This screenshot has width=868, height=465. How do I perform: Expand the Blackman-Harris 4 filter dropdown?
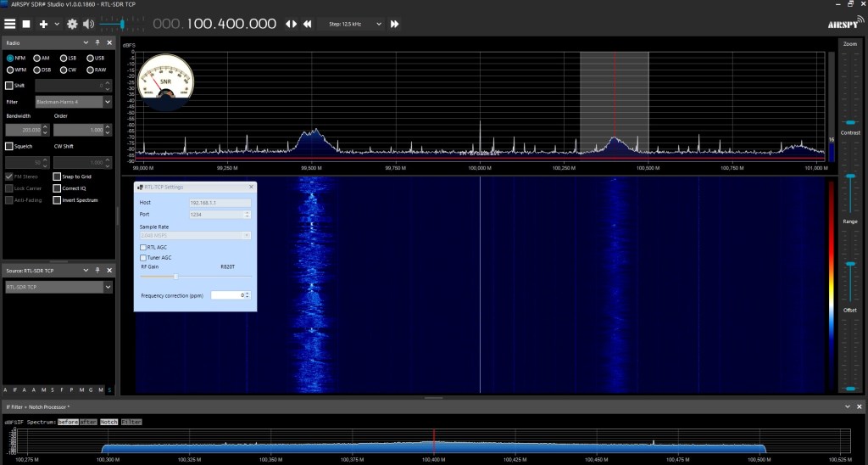[108, 102]
